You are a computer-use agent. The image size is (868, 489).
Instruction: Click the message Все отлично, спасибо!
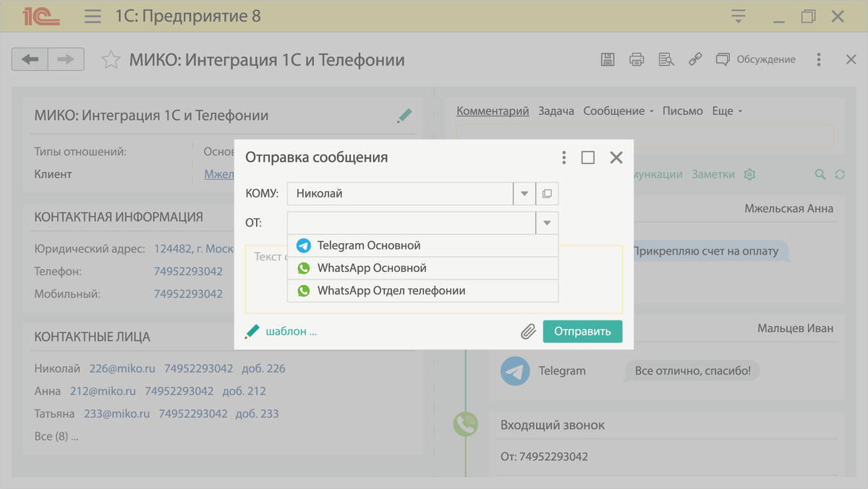click(692, 372)
